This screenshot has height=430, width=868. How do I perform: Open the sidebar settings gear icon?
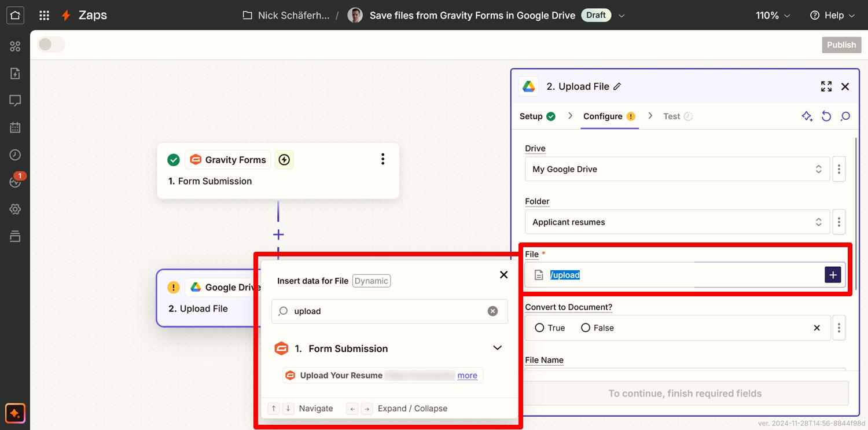tap(15, 209)
